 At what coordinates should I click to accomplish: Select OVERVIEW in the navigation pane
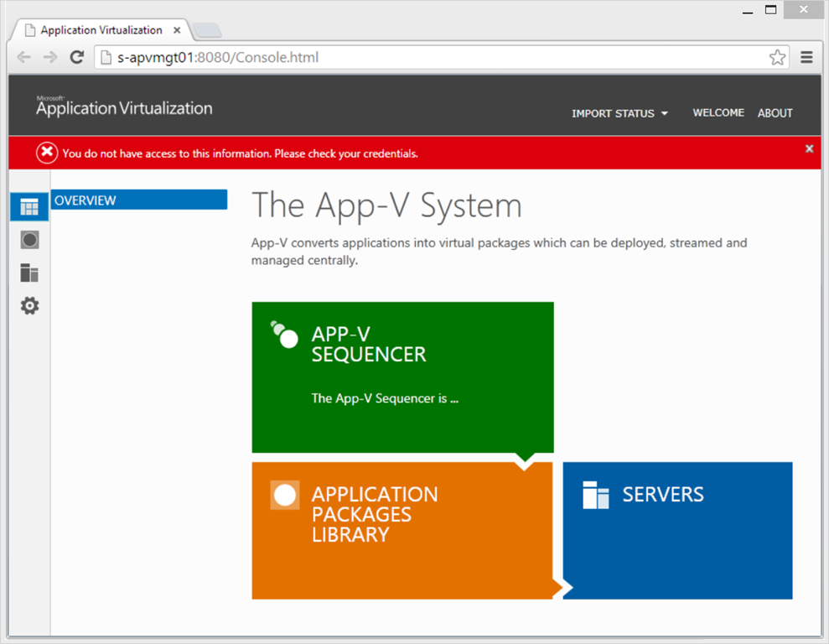pos(138,200)
